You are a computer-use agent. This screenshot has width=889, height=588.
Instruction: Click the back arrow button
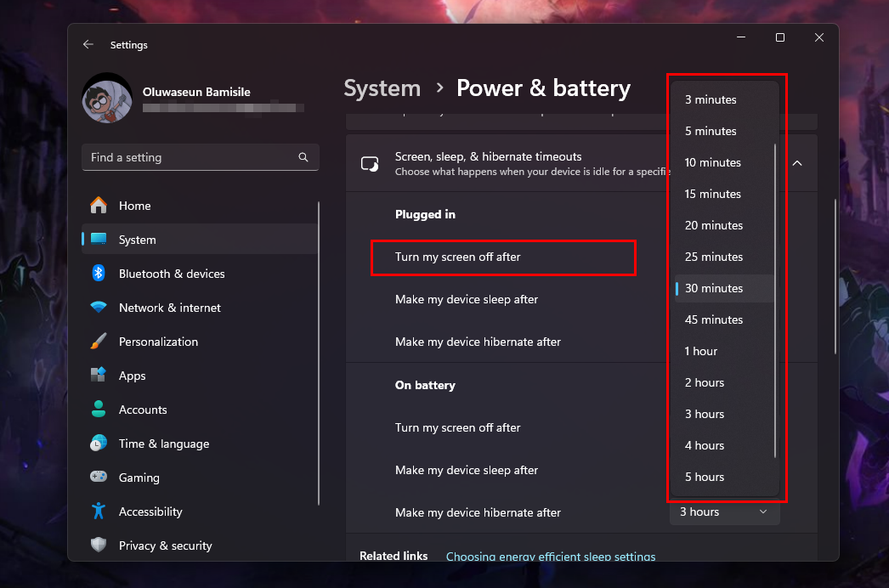coord(88,44)
